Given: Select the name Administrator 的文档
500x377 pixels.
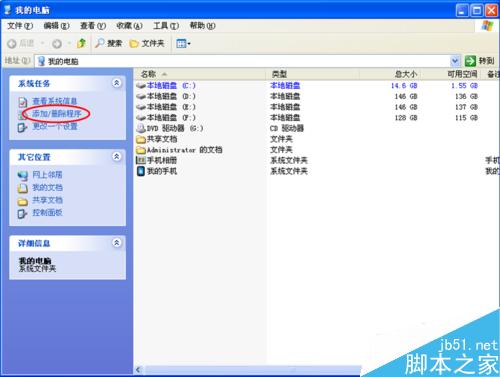Looking at the screenshot, I should pyautogui.click(x=185, y=150).
